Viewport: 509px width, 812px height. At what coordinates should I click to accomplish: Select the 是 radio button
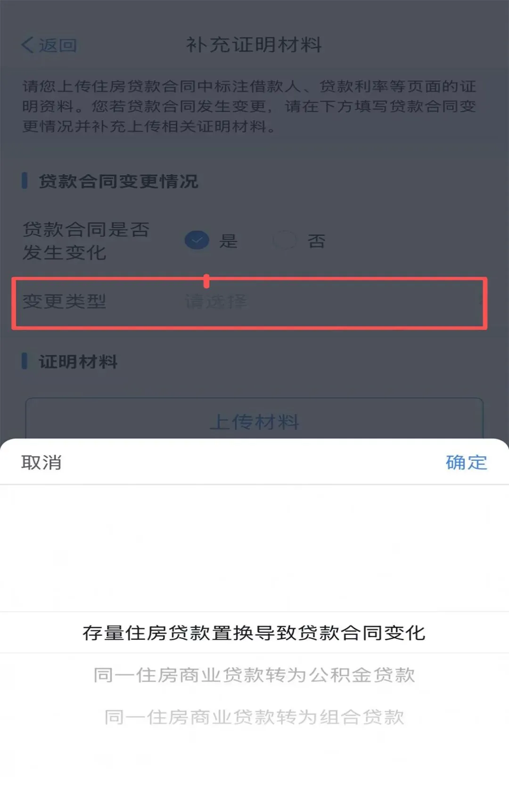pos(197,240)
